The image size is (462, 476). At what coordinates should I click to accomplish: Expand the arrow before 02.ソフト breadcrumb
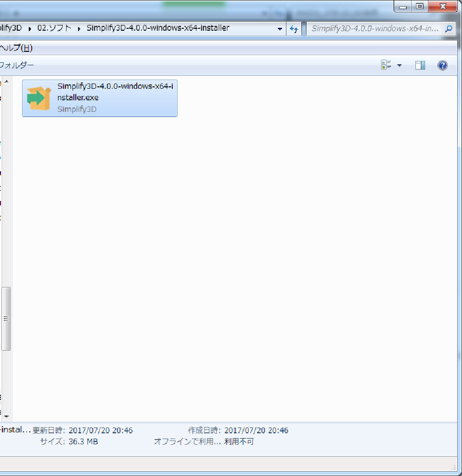point(30,29)
